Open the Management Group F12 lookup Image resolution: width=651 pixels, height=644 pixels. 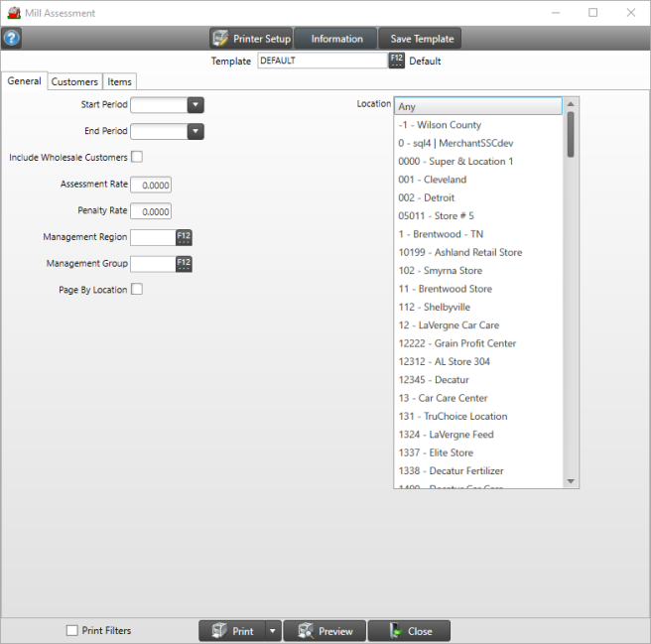(x=184, y=264)
